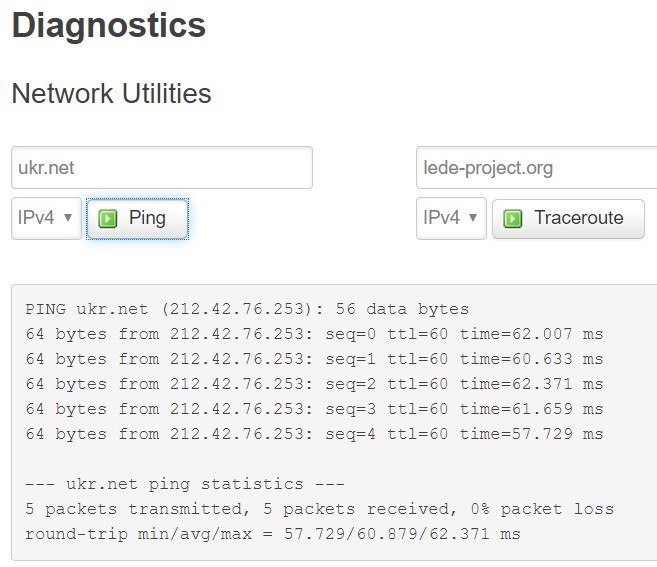Click the green play icon on Traceroute button

(x=513, y=218)
